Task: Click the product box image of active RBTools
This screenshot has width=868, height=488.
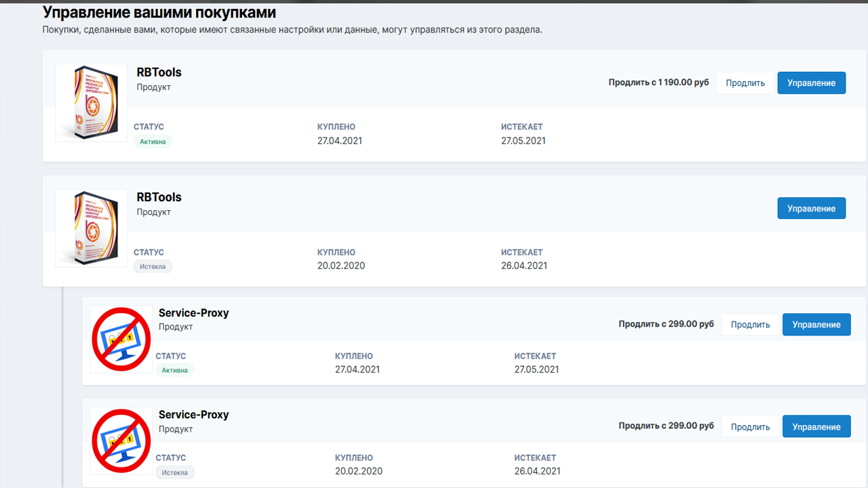Action: (91, 102)
